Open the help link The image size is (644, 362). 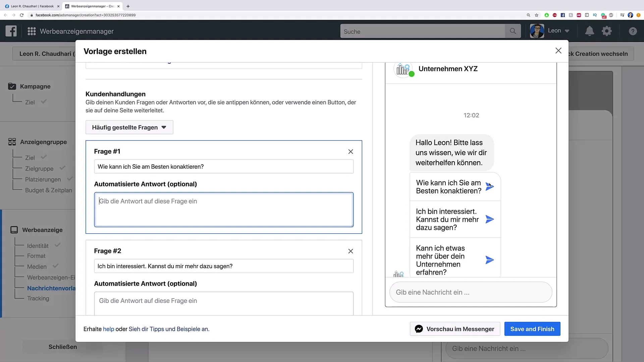pos(108,329)
